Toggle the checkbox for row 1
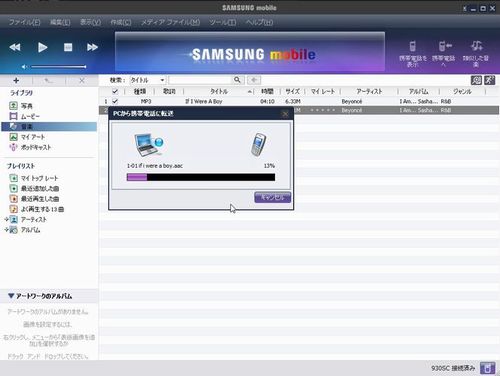 [115, 101]
